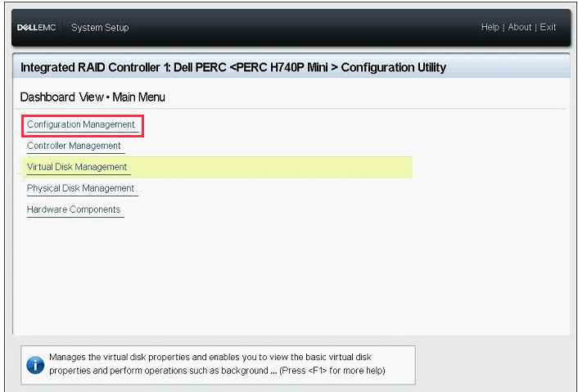The image size is (578, 392).
Task: Click the blue info icon
Action: [x=35, y=365]
